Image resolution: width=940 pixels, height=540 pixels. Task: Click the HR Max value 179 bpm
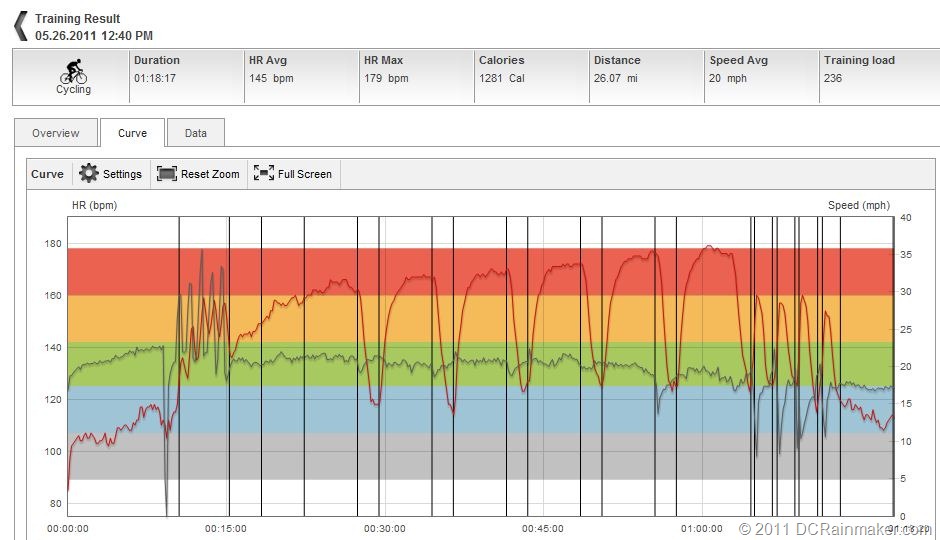tap(386, 78)
